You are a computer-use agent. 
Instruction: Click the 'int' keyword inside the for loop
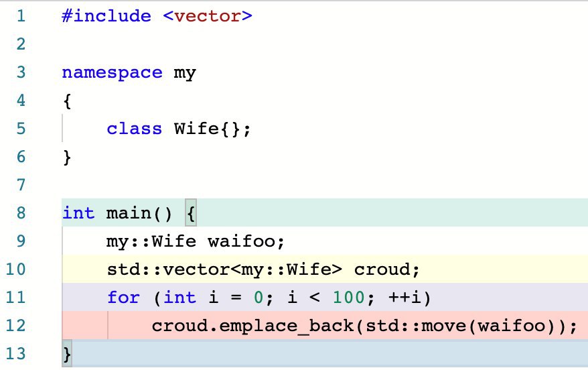pyautogui.click(x=179, y=298)
